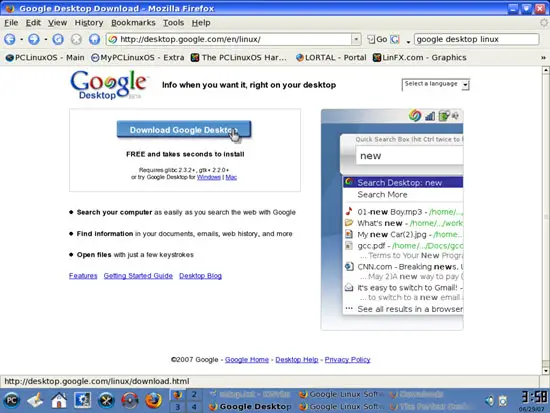Open the MyPCLinuxOS - Extra bookmark
The image size is (550, 413).
[x=137, y=58]
